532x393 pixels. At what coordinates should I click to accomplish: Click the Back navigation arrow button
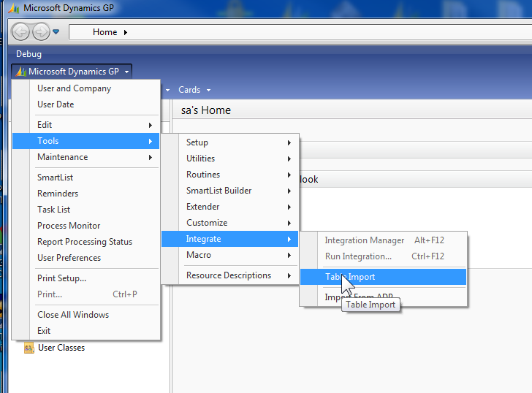(20, 32)
